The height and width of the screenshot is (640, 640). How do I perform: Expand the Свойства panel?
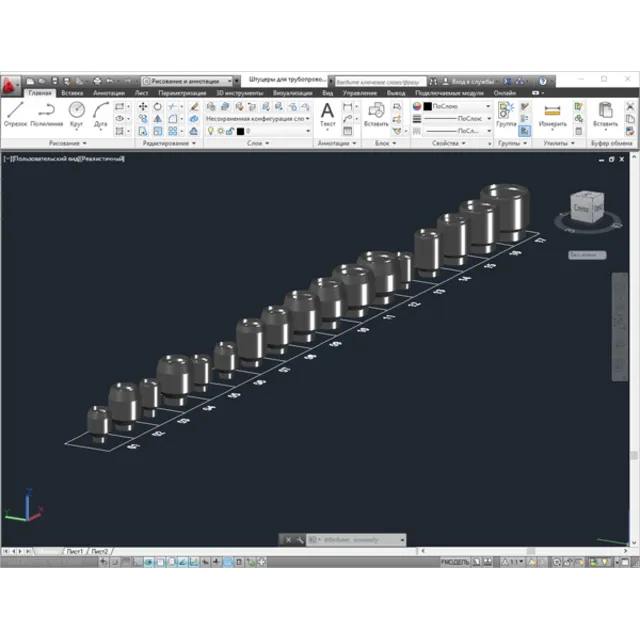[449, 143]
